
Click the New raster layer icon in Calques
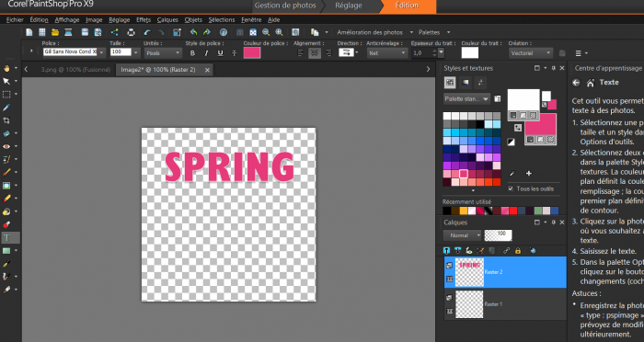[447, 250]
